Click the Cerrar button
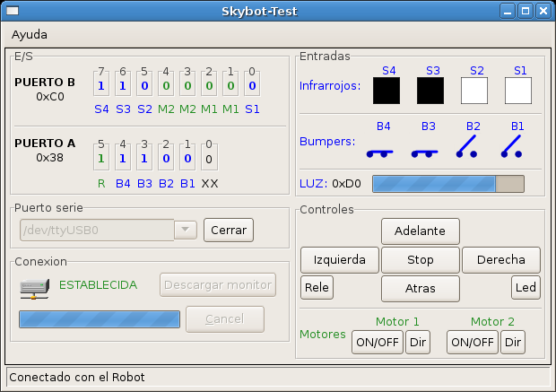The image size is (556, 392). pyautogui.click(x=228, y=230)
